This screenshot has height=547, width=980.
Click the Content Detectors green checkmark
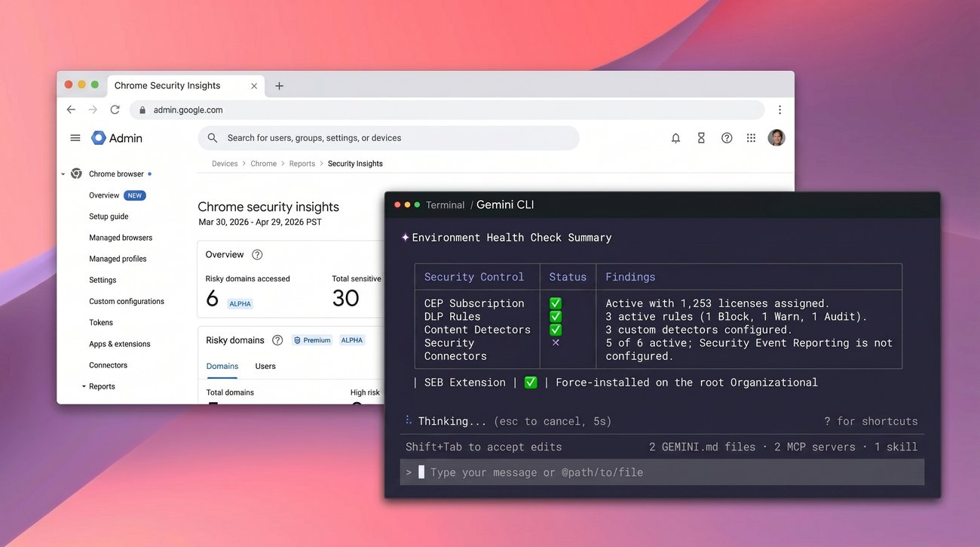click(x=556, y=330)
